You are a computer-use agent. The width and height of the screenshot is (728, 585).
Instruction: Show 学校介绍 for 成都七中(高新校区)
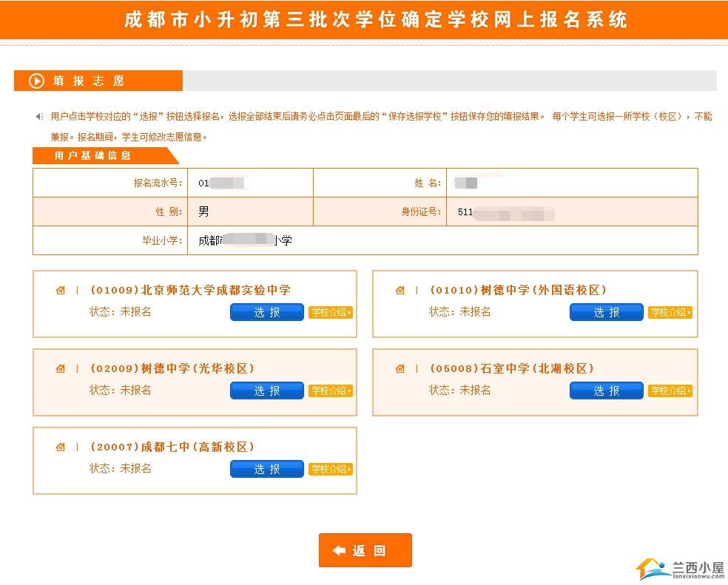coord(330,469)
